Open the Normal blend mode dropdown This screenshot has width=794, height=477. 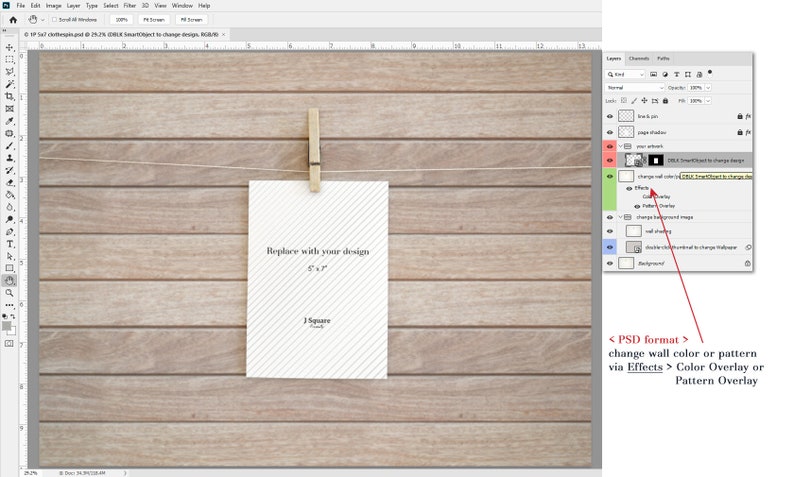(634, 88)
